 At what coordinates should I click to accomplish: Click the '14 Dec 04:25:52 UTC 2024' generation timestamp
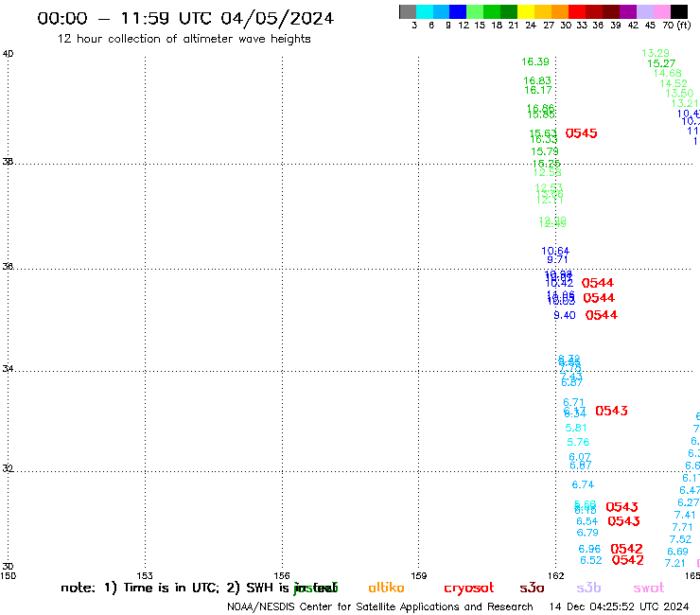(620, 607)
